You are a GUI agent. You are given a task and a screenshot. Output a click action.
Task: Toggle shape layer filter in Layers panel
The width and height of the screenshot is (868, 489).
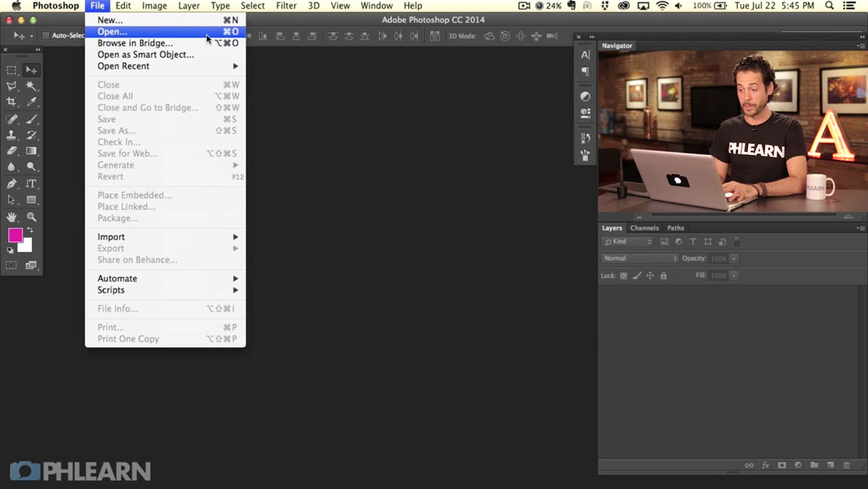pyautogui.click(x=707, y=242)
